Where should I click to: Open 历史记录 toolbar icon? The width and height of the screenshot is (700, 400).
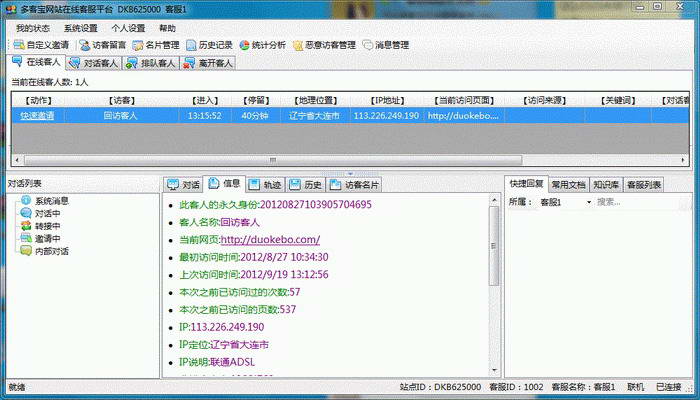pos(191,45)
